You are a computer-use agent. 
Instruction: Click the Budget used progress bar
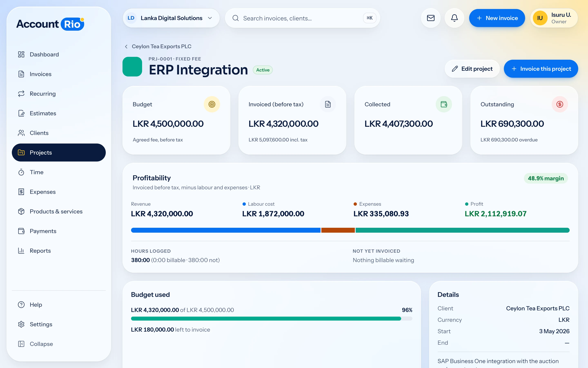[271, 319]
